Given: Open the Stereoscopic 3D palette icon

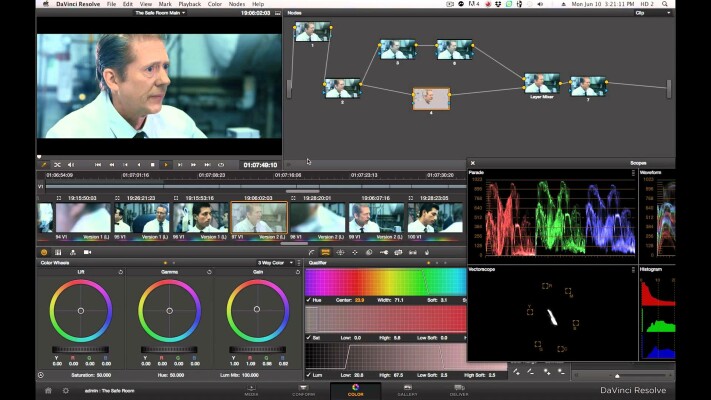Looking at the screenshot, I should [413, 252].
